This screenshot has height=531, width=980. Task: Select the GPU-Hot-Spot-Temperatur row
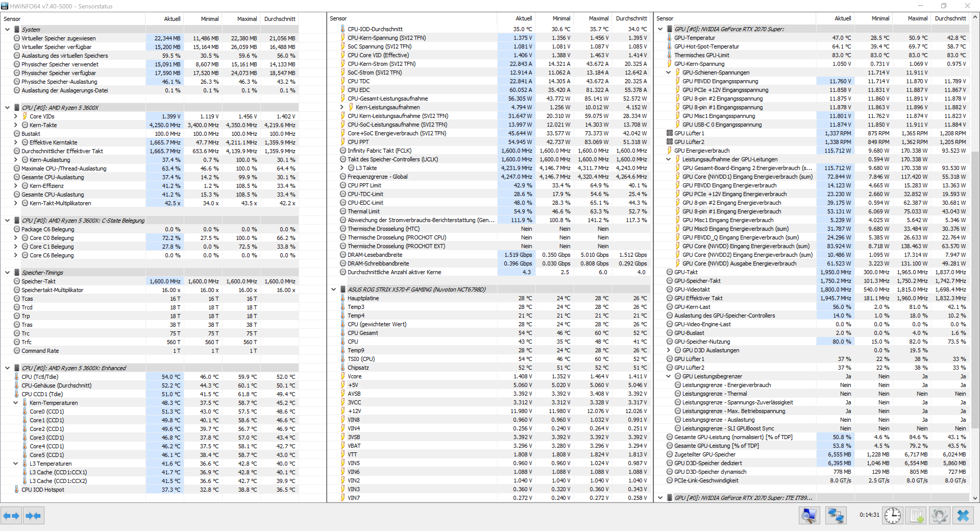pos(812,46)
